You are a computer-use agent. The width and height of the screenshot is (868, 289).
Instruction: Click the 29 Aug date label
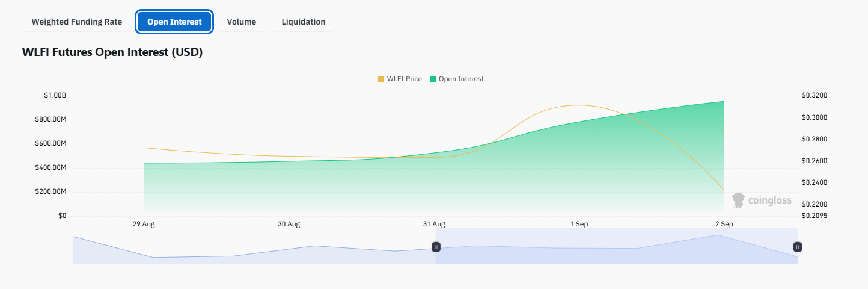[144, 224]
